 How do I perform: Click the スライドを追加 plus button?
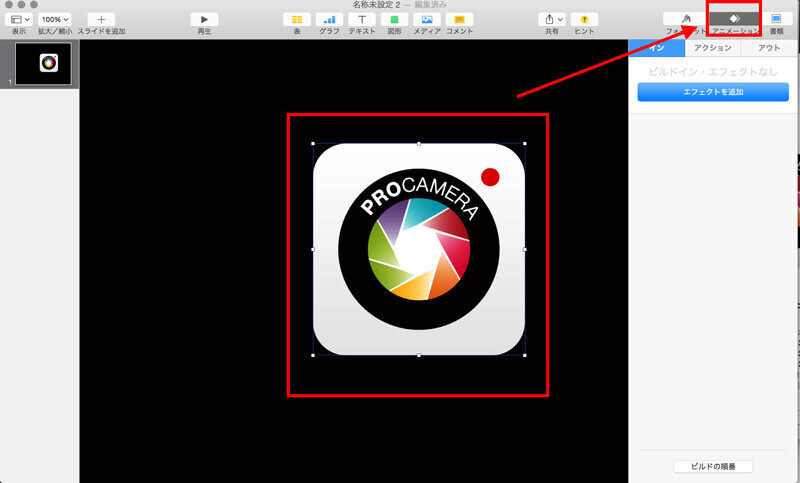[x=101, y=19]
